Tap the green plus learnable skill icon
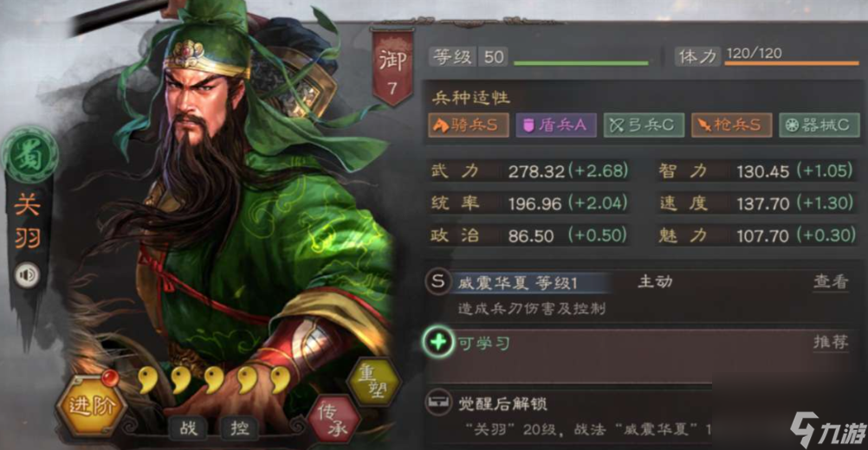 click(x=437, y=342)
